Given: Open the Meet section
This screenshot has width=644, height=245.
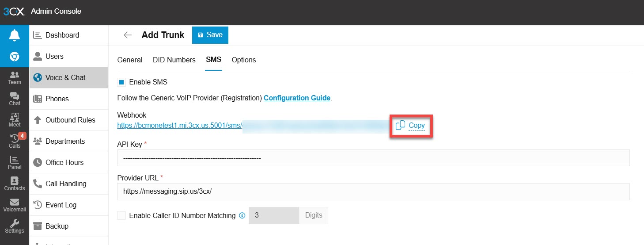Looking at the screenshot, I should (15, 120).
